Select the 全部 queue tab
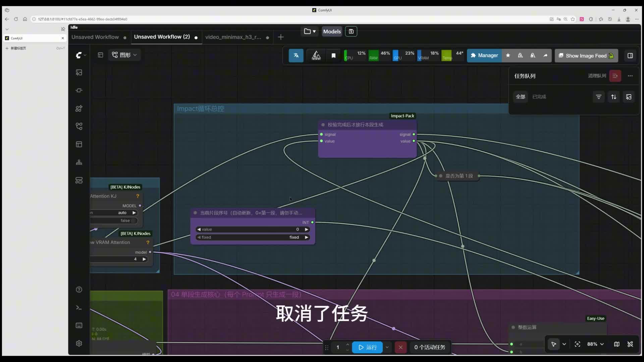Image resolution: width=644 pixels, height=362 pixels. click(521, 97)
